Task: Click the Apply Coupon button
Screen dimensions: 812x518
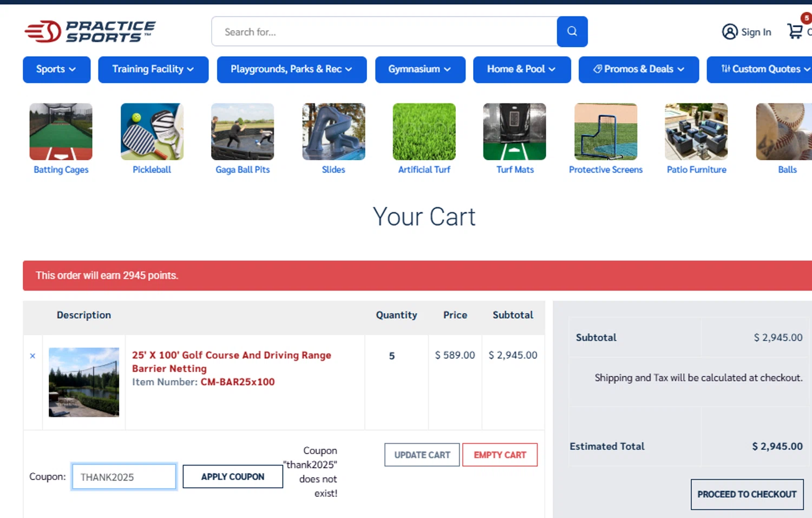Action: (x=233, y=477)
